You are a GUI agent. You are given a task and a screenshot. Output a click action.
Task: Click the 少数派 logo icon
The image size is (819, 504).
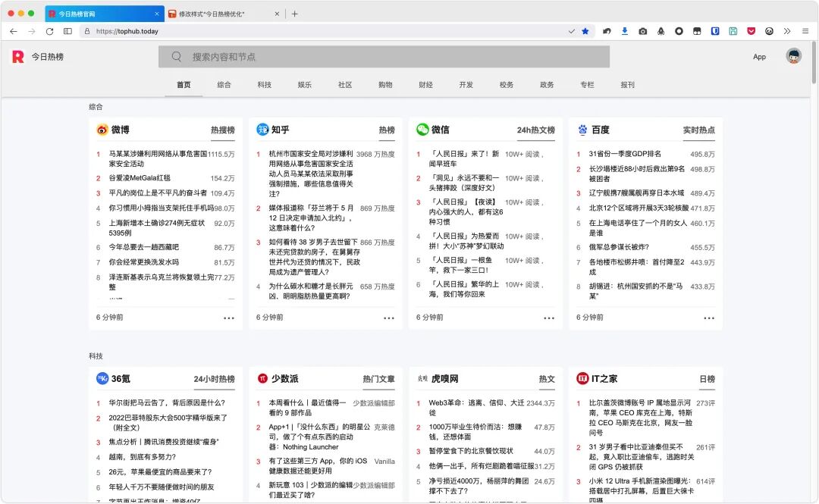(262, 379)
